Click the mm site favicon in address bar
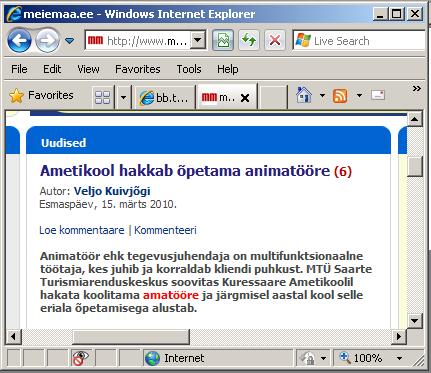This screenshot has width=431, height=373. click(x=95, y=41)
